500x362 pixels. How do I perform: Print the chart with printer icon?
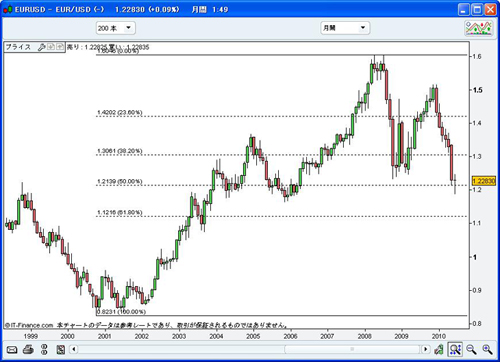28,350
